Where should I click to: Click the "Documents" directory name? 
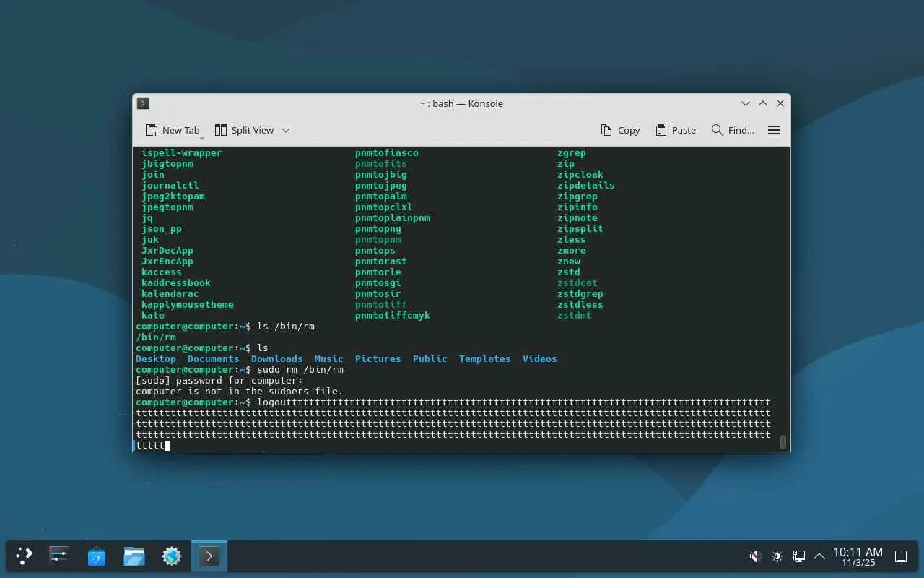click(214, 359)
